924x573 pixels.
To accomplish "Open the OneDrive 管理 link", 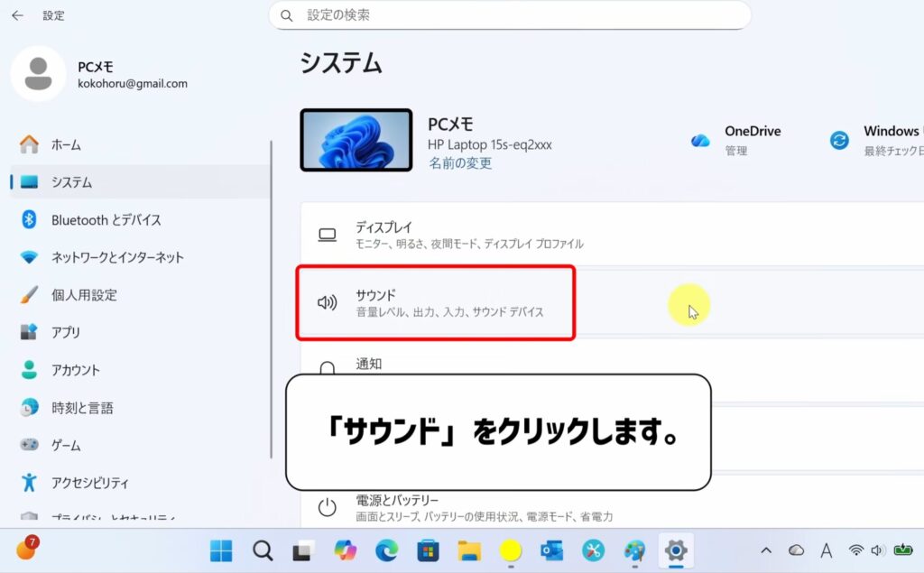I will pos(736,150).
